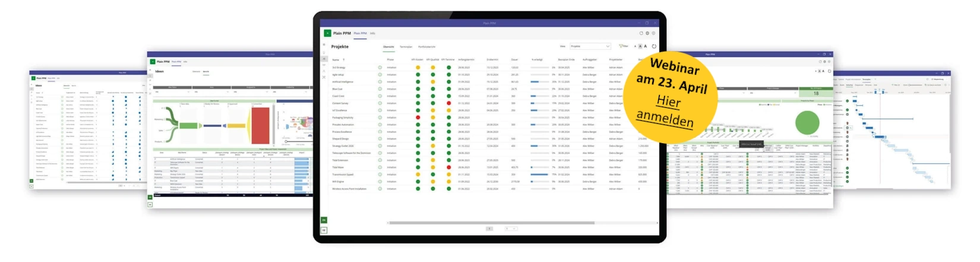Image resolution: width=980 pixels, height=262 pixels.
Task: Open the tools icon in the left sidebar
Action: point(324,77)
